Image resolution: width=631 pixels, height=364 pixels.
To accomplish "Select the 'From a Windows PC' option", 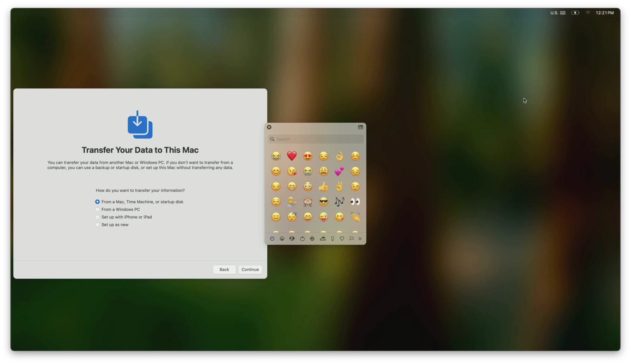I will point(118,209).
